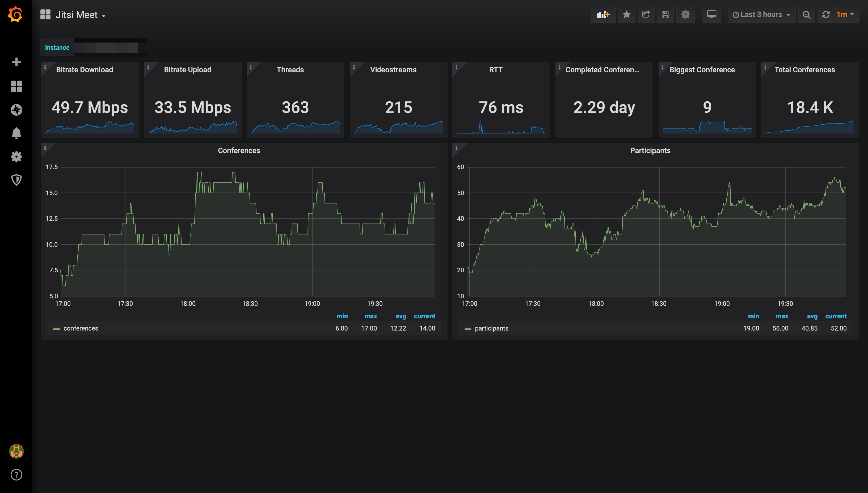Click the share dashboard icon
The image size is (868, 493).
click(x=647, y=14)
